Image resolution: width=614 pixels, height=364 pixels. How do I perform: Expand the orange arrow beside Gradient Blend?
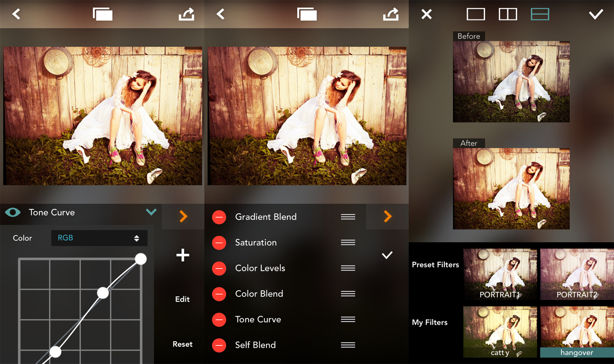click(x=387, y=217)
